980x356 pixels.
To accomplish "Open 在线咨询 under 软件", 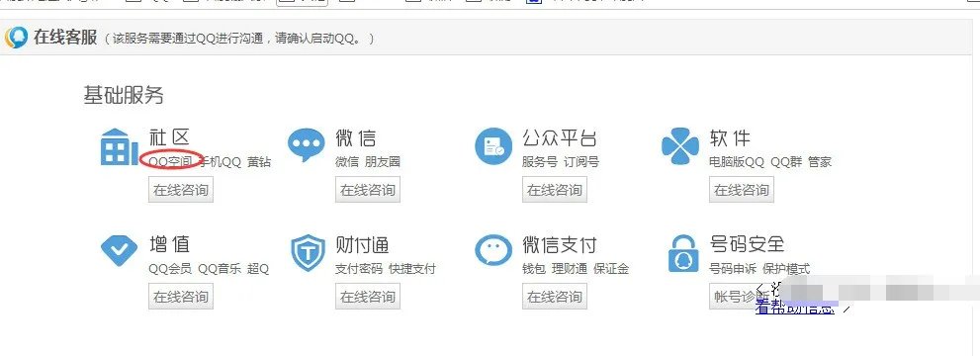I will click(x=742, y=190).
